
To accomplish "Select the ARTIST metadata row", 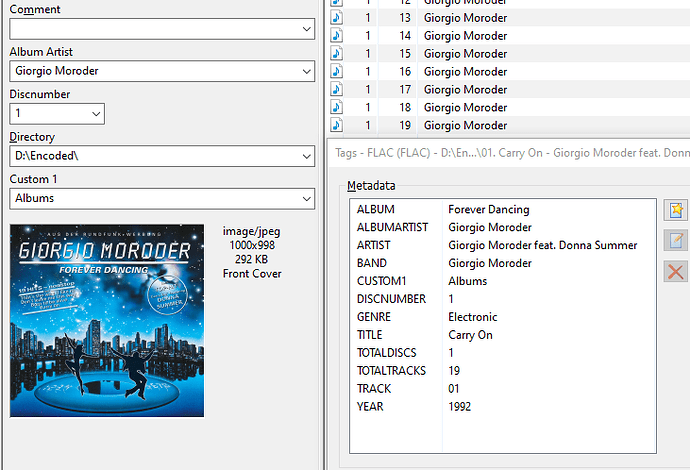I will point(503,245).
